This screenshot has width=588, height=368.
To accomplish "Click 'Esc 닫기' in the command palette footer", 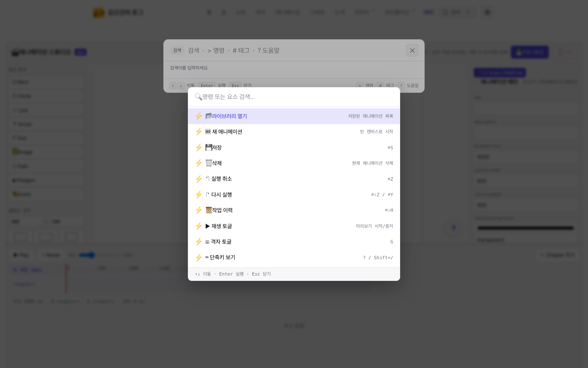I will pyautogui.click(x=261, y=274).
